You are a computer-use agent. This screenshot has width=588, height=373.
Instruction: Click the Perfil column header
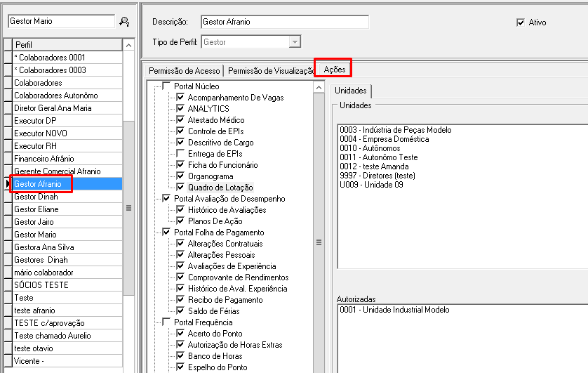coord(67,44)
